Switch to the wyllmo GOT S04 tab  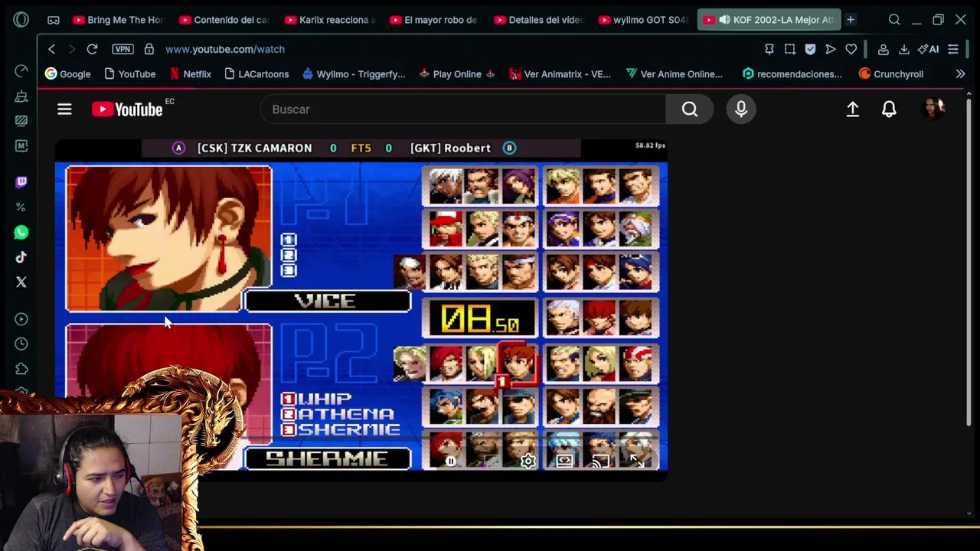click(645, 20)
